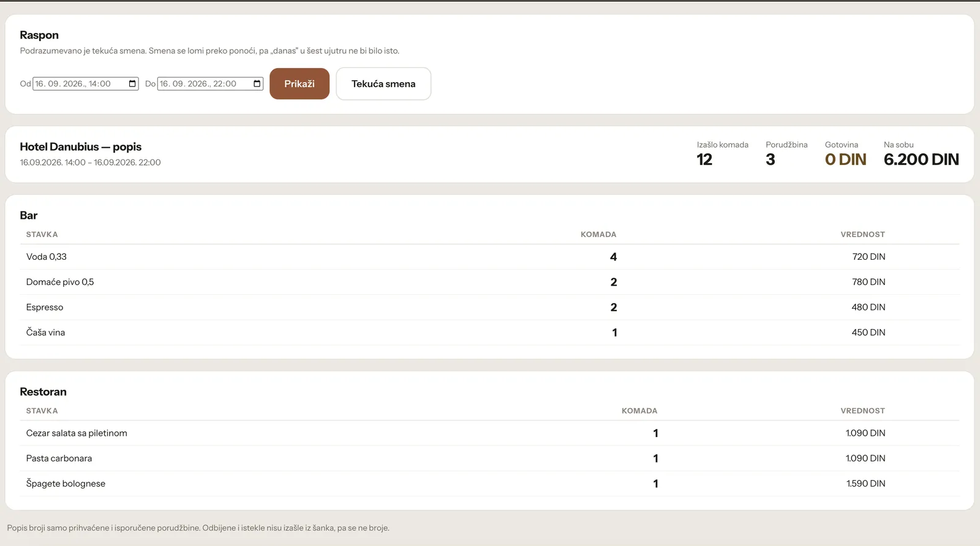980x546 pixels.
Task: Select the Espresso item row
Action: [489, 307]
